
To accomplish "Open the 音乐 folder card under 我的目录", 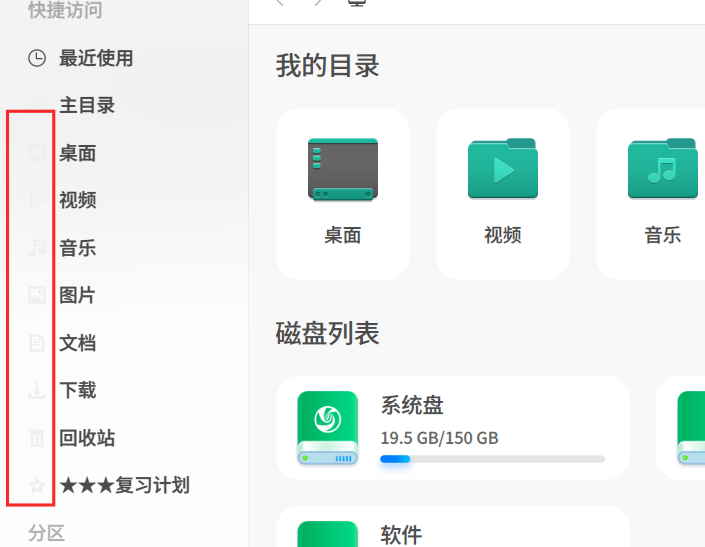I will [x=650, y=194].
